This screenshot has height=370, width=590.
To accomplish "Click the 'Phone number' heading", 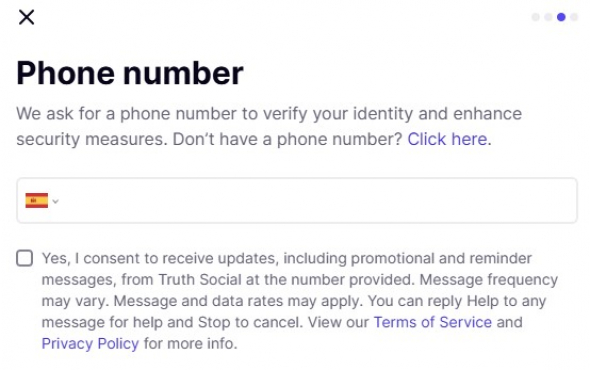I will click(x=130, y=73).
